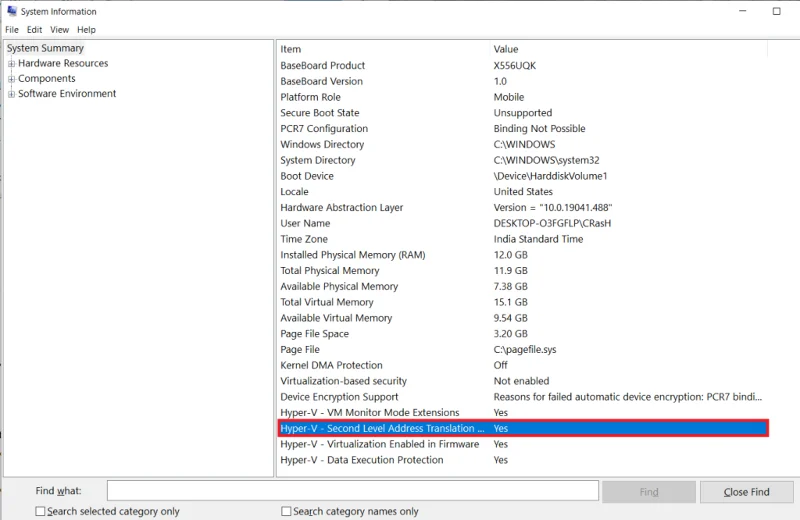Select the Hardware Resources tree item
This screenshot has width=800, height=520.
[x=63, y=63]
